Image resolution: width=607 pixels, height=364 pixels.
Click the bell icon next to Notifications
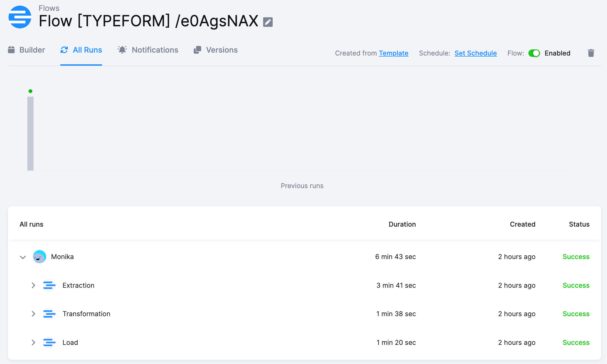click(x=122, y=50)
